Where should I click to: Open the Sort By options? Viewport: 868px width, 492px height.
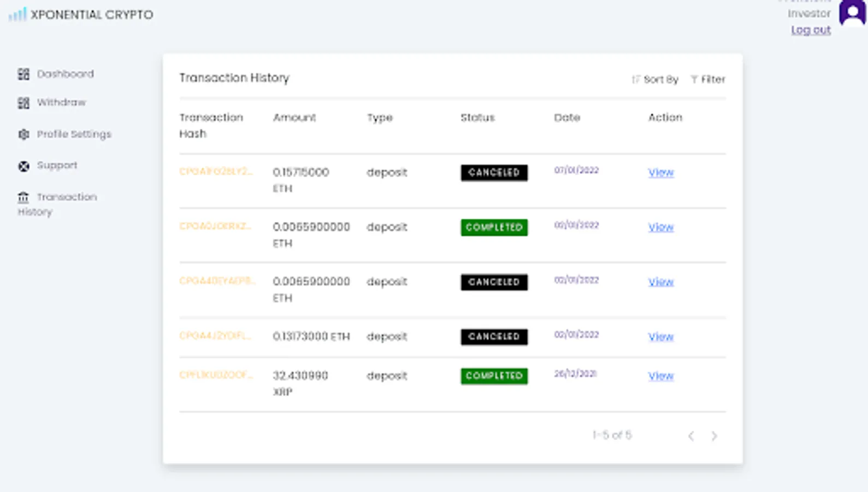click(655, 80)
